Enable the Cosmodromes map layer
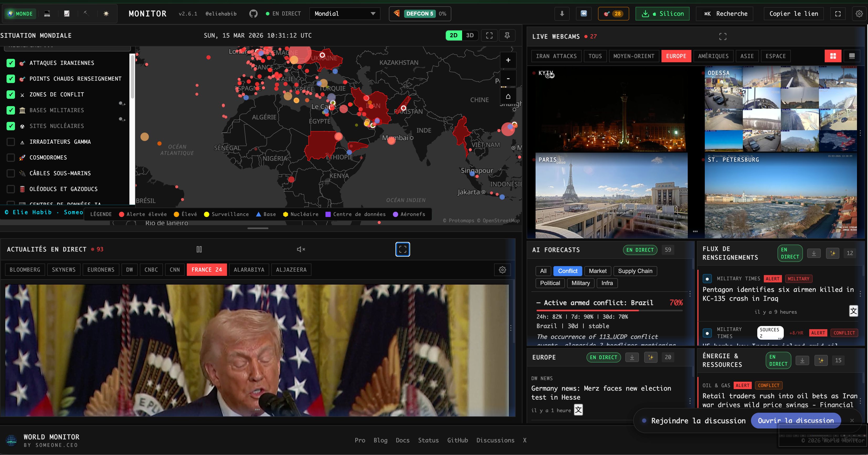This screenshot has width=868, height=455. tap(11, 158)
